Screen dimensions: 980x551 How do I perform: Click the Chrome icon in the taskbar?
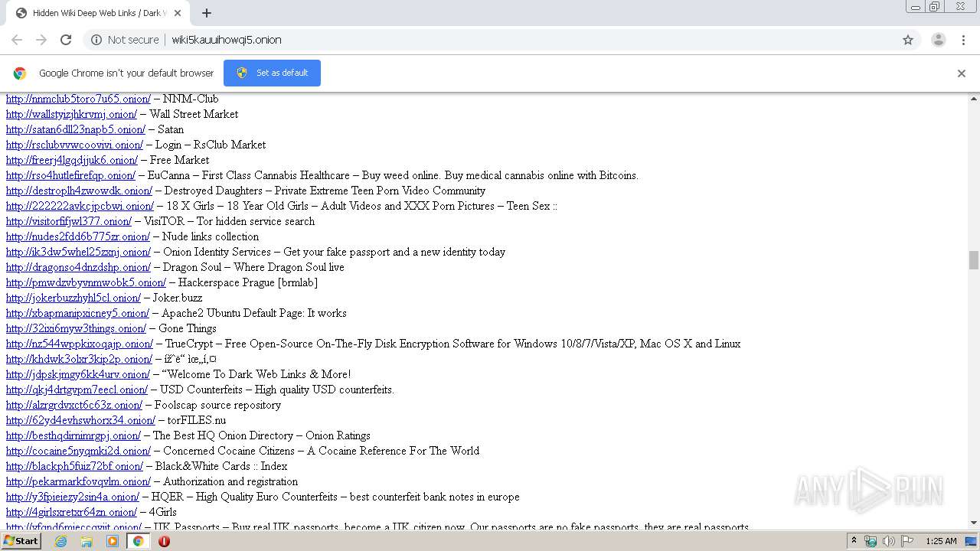coord(139,541)
